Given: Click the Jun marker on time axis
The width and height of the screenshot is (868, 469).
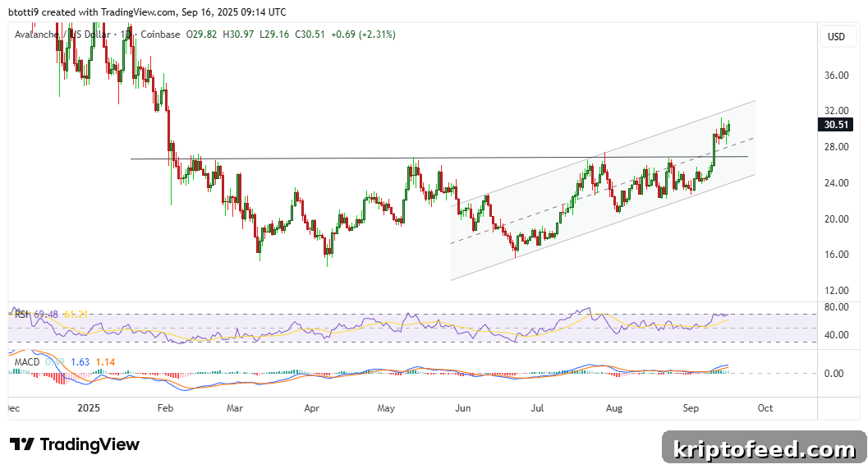Looking at the screenshot, I should point(463,408).
